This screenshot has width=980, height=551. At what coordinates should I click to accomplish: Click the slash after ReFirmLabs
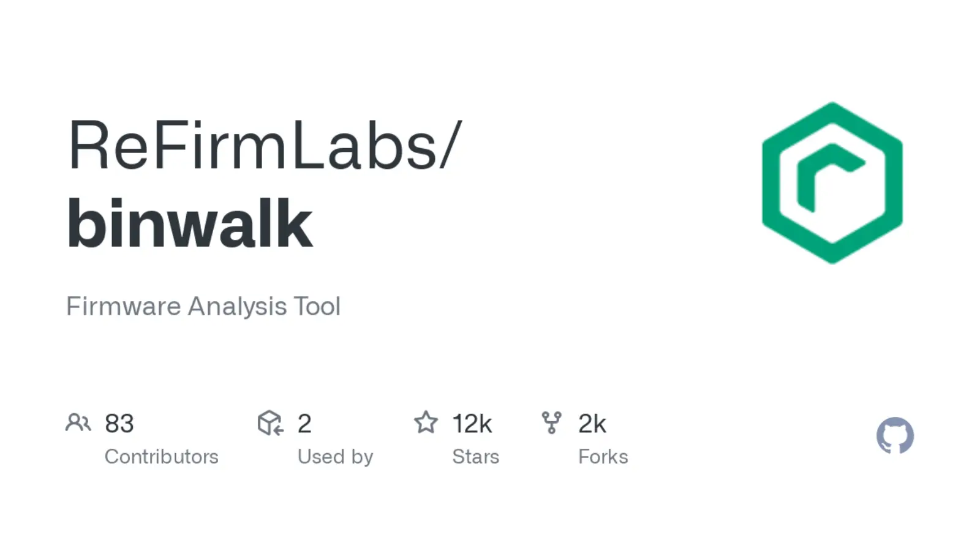449,146
